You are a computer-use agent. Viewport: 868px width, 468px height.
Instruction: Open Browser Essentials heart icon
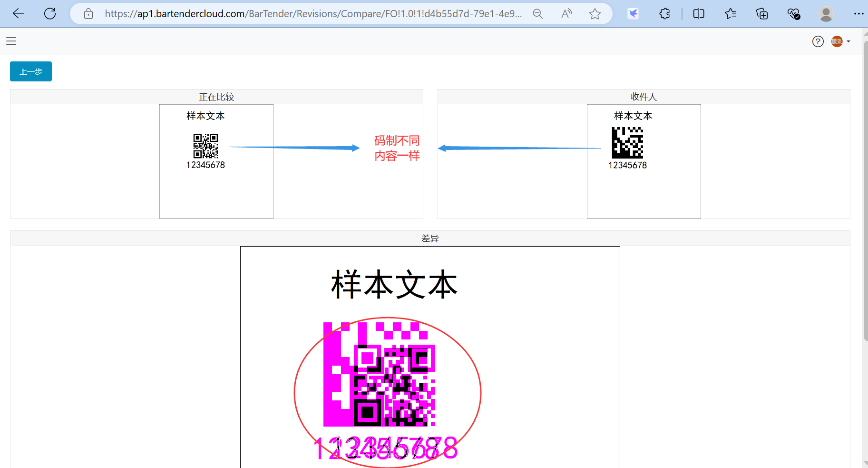(x=794, y=14)
